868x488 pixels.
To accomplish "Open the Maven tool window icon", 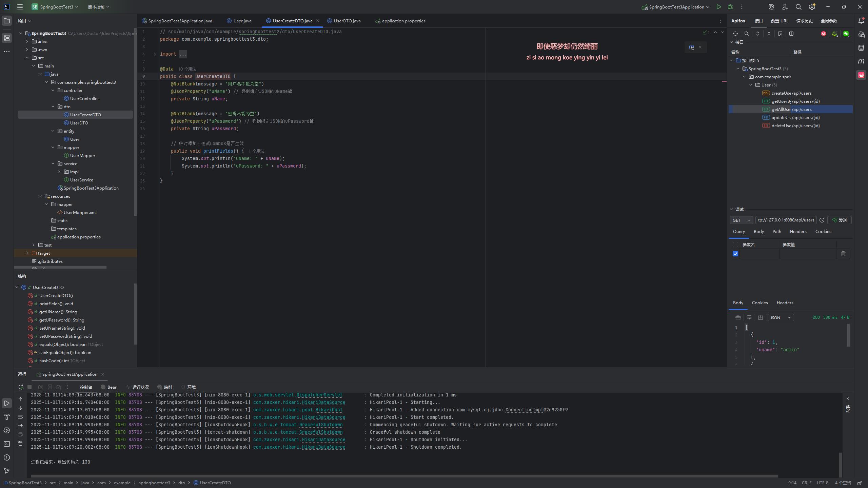I will pyautogui.click(x=861, y=61).
